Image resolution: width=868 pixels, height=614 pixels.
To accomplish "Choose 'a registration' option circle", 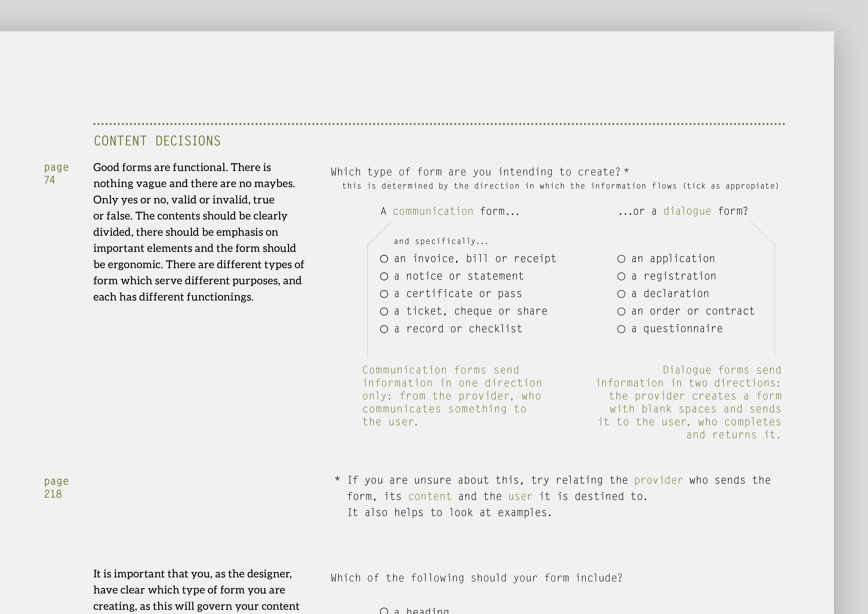I will [x=621, y=276].
